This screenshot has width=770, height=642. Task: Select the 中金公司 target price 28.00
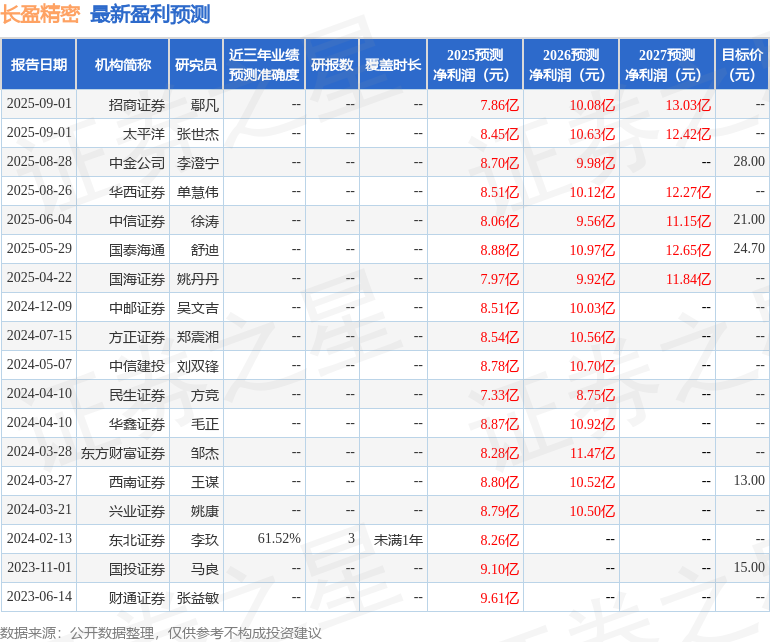[749, 161]
